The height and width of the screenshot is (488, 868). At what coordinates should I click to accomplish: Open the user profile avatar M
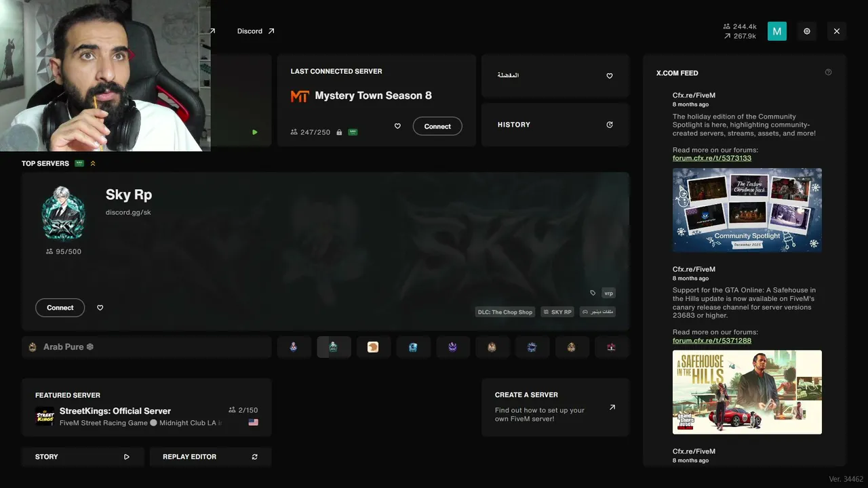[777, 31]
